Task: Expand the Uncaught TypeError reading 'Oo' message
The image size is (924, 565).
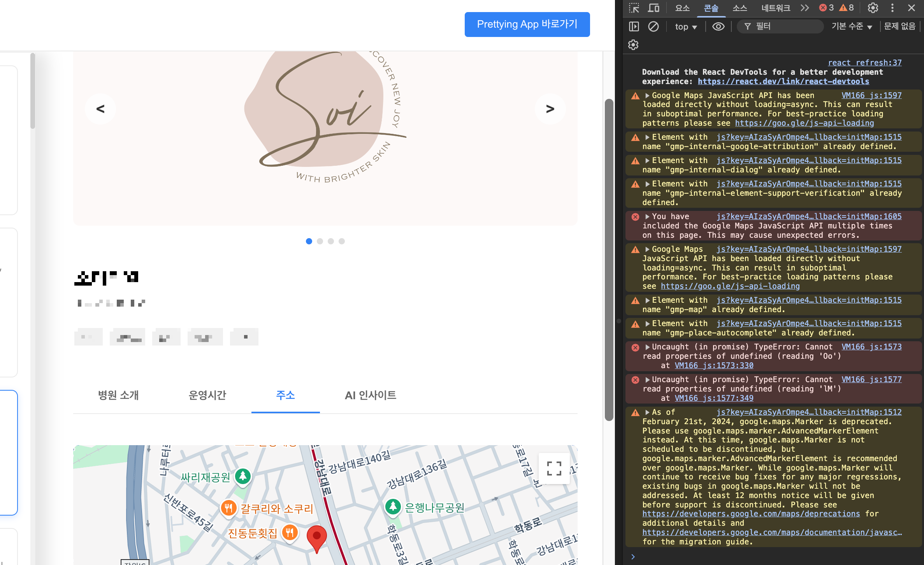Action: [647, 347]
